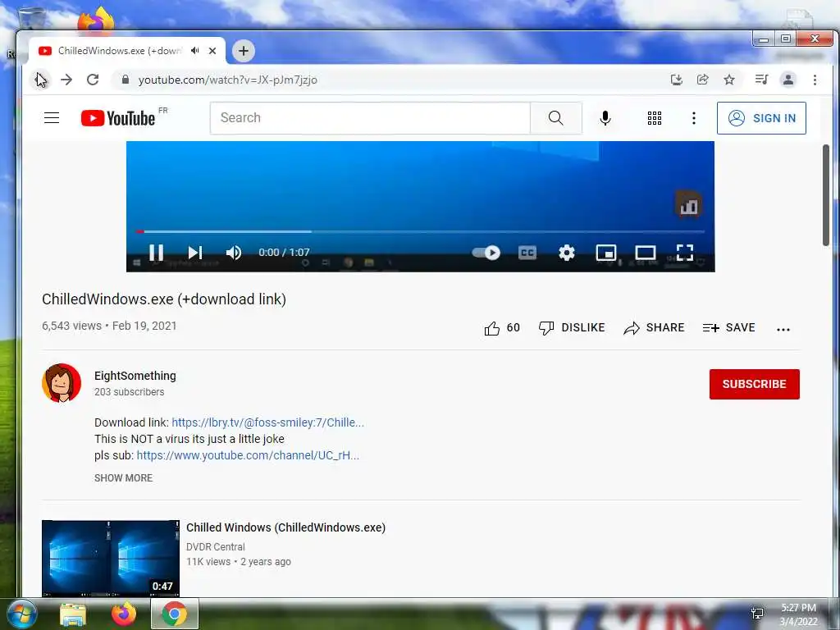Viewport: 840px width, 630px height.
Task: Click the DVDR Central channel name
Action: pos(216,547)
